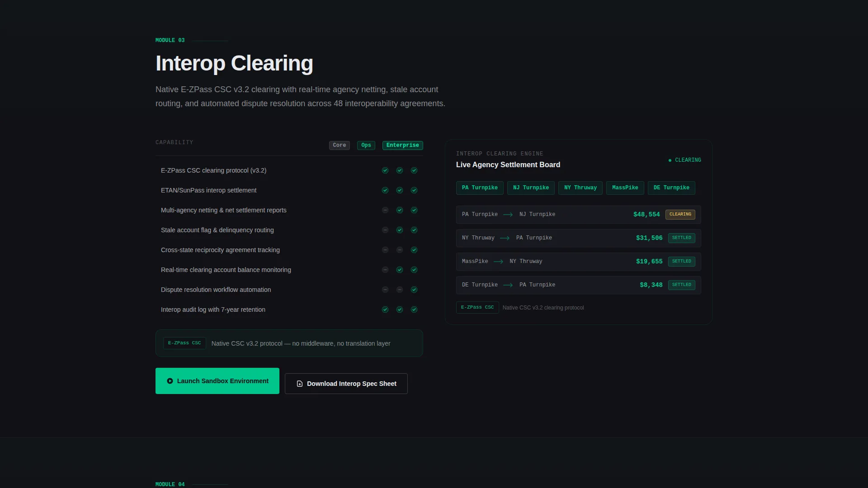Image resolution: width=868 pixels, height=488 pixels.
Task: Click the document icon in Download Spec Sheet
Action: [x=299, y=384]
